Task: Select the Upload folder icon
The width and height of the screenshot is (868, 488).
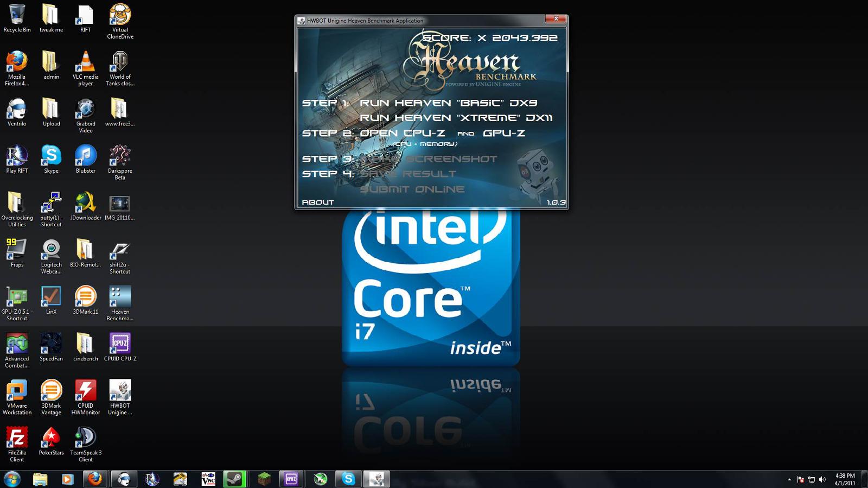Action: [51, 112]
